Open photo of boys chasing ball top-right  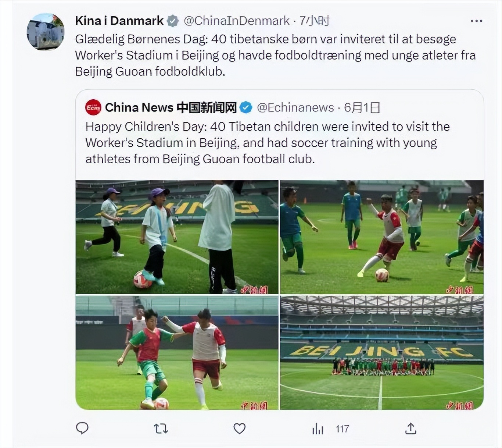tap(381, 237)
